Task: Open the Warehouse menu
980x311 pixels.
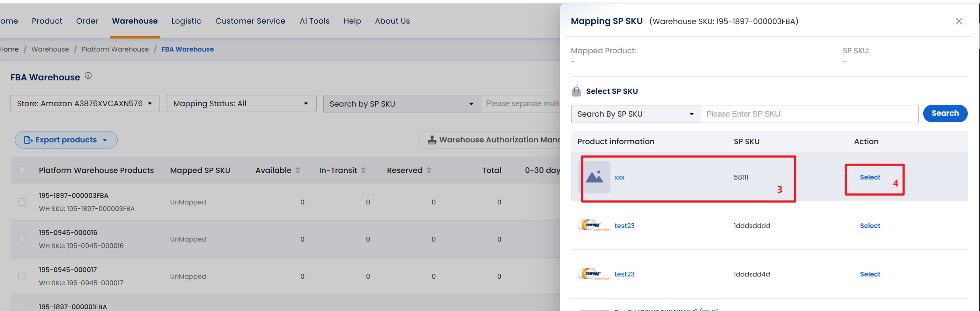Action: click(x=135, y=21)
